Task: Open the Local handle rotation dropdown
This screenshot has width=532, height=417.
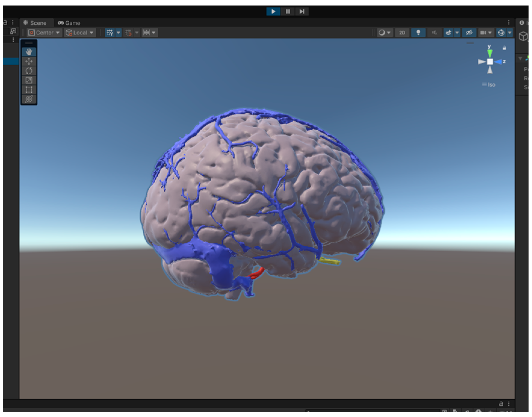Action: pyautogui.click(x=80, y=32)
